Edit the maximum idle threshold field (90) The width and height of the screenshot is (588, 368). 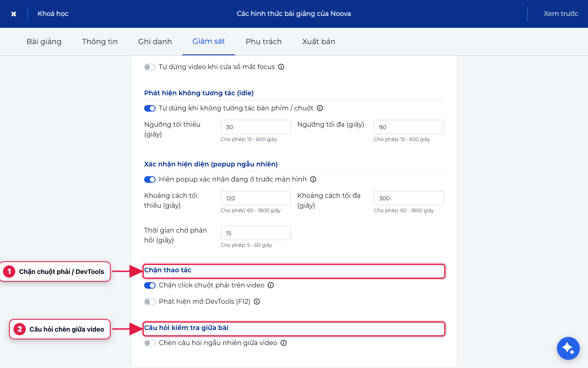click(x=409, y=127)
